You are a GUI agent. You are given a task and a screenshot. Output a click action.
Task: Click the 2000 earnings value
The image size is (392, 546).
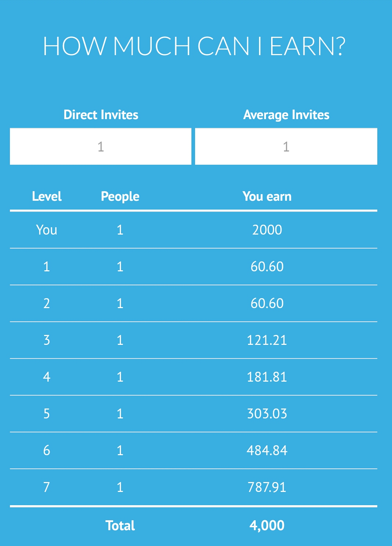[267, 230]
